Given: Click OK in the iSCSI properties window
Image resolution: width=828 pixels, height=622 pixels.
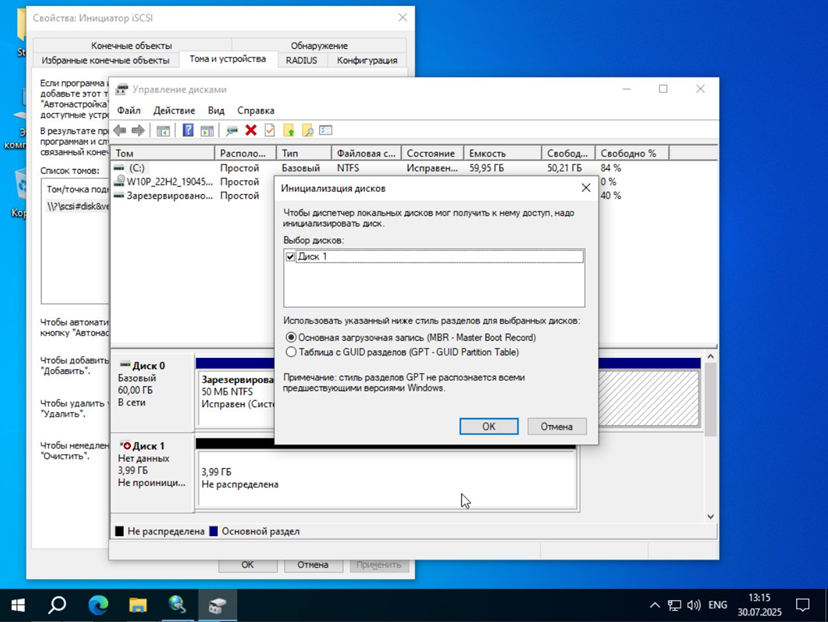Looking at the screenshot, I should [x=248, y=565].
